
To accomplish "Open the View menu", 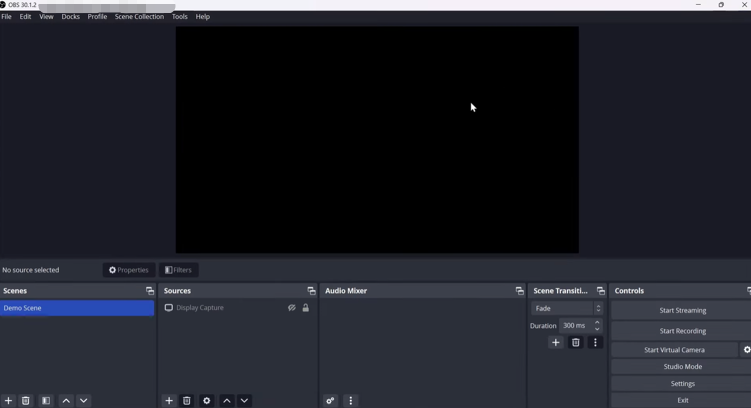I will pyautogui.click(x=46, y=16).
